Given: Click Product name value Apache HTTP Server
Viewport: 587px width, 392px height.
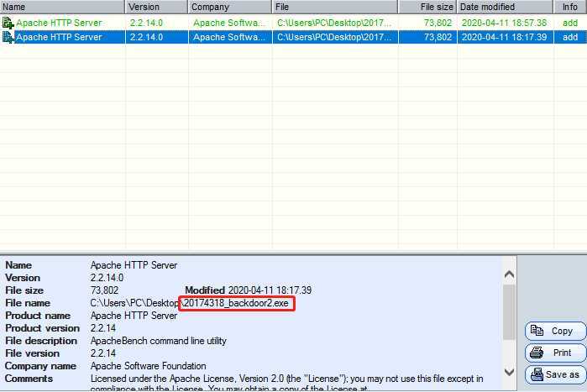Looking at the screenshot, I should (x=134, y=316).
